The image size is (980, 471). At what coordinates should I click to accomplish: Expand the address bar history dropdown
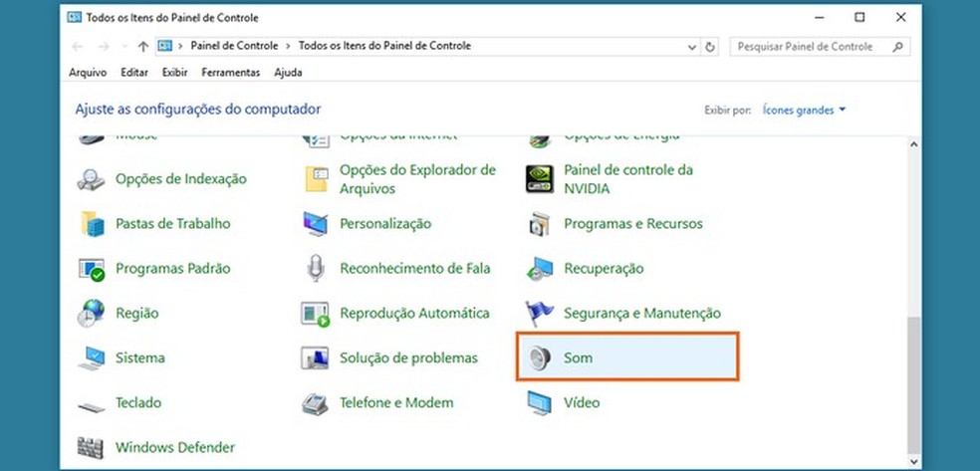pos(692,47)
